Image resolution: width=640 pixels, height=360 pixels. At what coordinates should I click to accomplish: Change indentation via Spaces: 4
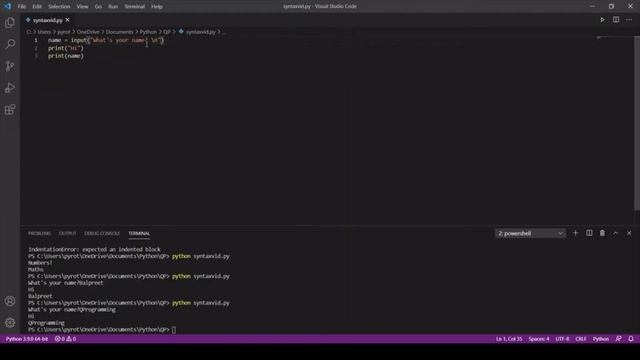(x=539, y=339)
